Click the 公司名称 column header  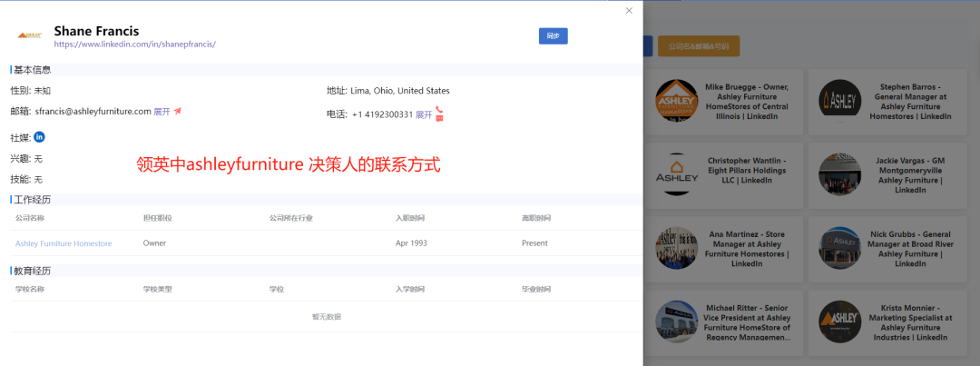pos(30,218)
